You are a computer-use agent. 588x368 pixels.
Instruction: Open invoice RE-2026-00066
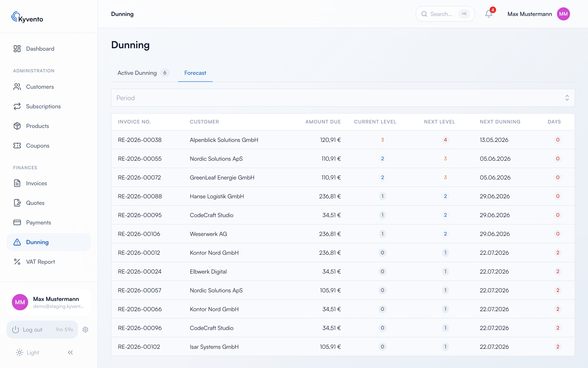tap(140, 309)
